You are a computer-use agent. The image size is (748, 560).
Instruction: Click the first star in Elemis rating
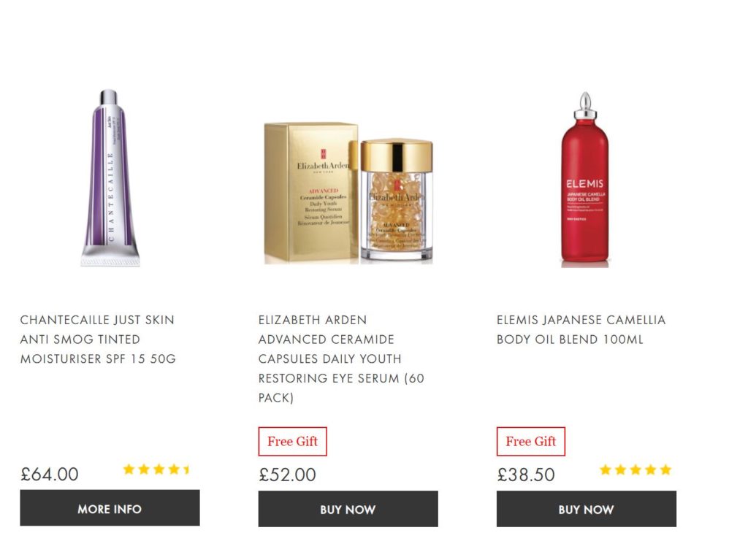pyautogui.click(x=606, y=470)
